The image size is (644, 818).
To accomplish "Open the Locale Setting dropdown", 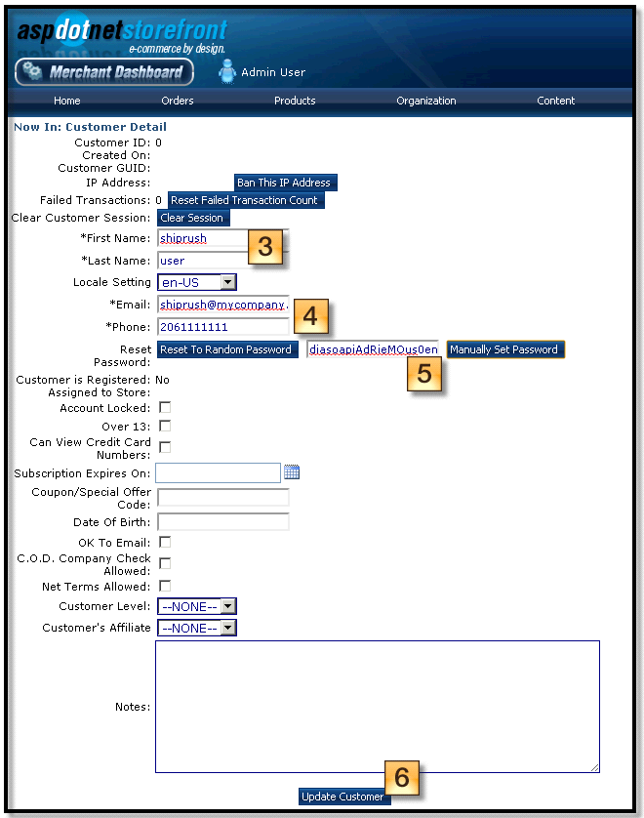I will [x=197, y=282].
